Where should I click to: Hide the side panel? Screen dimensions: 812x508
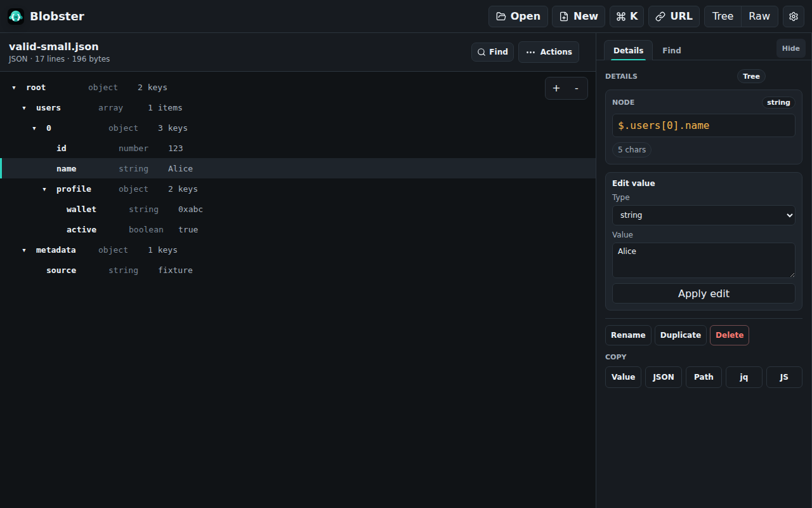tap(790, 48)
